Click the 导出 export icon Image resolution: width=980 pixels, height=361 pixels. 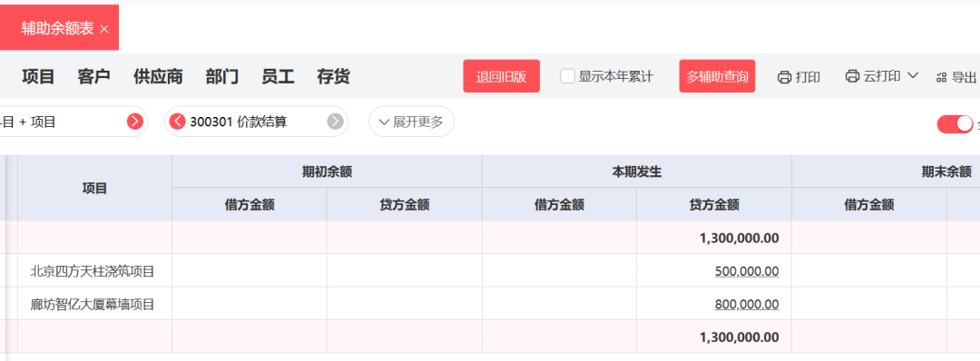coord(941,77)
